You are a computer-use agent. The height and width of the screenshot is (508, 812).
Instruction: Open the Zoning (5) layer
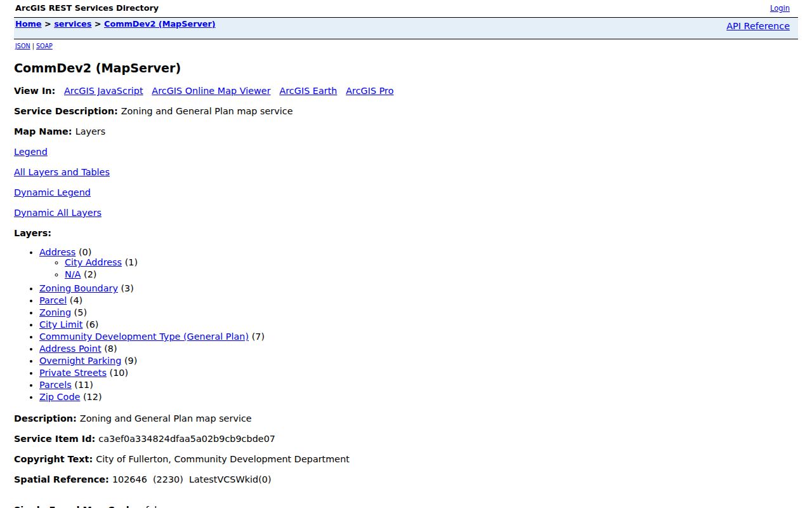click(x=55, y=312)
